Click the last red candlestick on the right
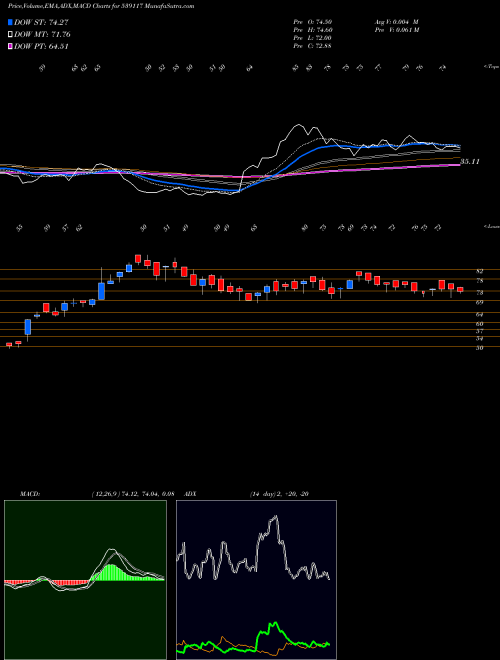 coord(460,289)
